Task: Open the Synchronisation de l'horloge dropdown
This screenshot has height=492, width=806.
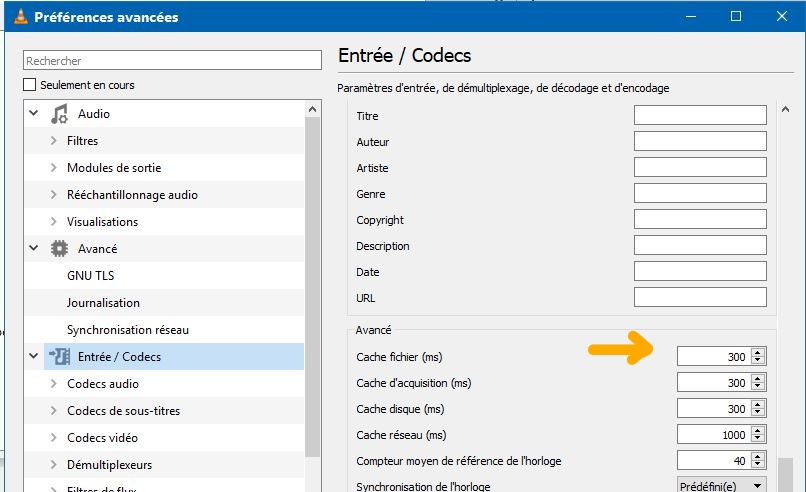Action: (721, 486)
